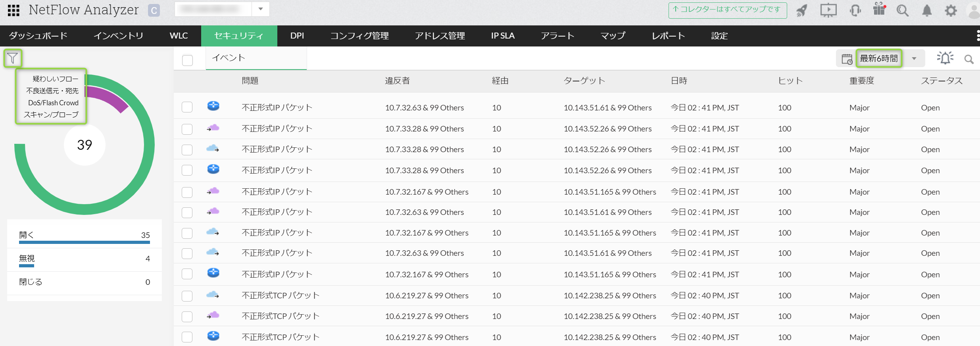Screen dimensions: 980x346
Task: Open the blurred server selector dropdown
Action: (x=261, y=9)
